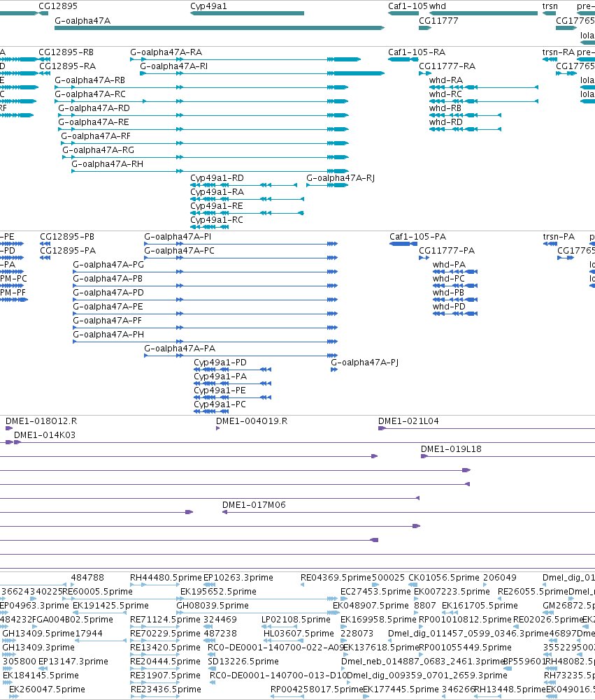Click the Cyp49a1-RA transcript label

click(217, 192)
